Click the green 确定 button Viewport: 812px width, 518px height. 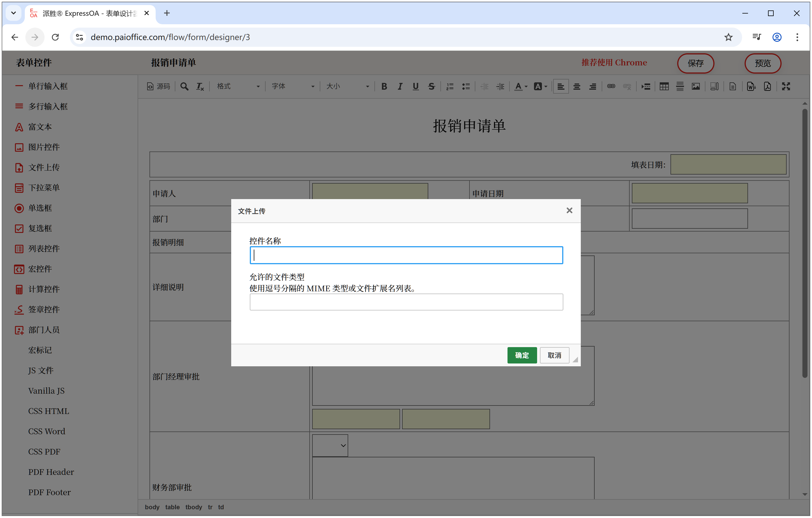[522, 355]
